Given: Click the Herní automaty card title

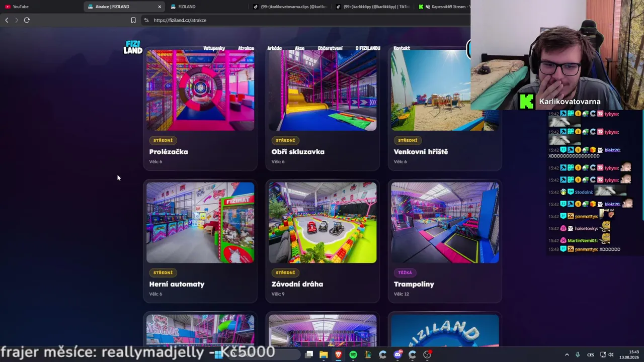Looking at the screenshot, I should pyautogui.click(x=177, y=284).
